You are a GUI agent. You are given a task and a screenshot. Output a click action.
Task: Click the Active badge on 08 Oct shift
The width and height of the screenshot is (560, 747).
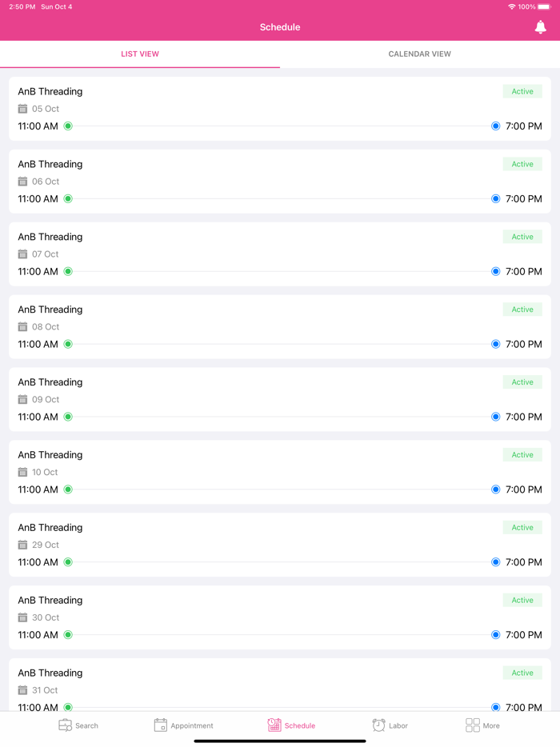coord(522,310)
